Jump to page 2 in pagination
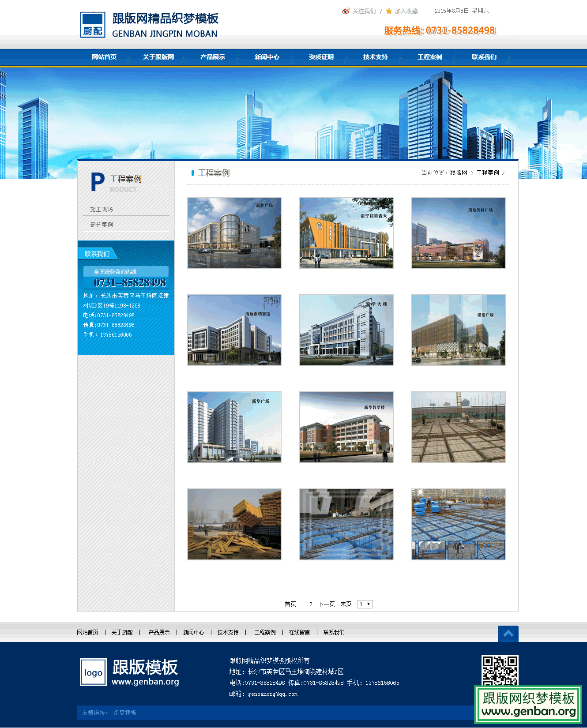This screenshot has width=587, height=728. tap(311, 604)
